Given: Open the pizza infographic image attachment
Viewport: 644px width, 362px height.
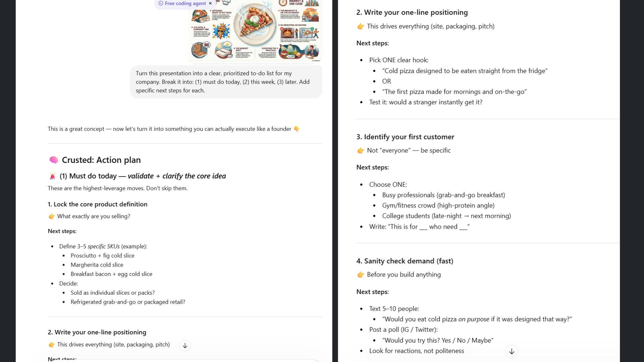Looking at the screenshot, I should pos(255,31).
